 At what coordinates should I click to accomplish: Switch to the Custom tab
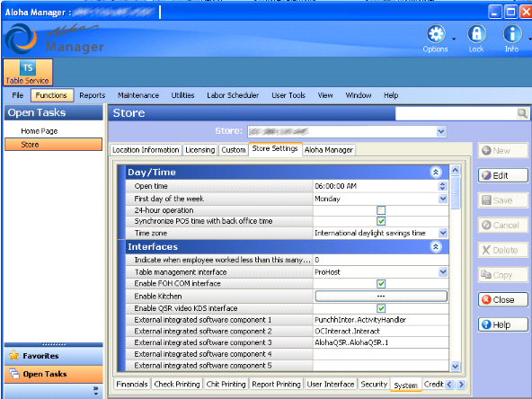click(234, 150)
